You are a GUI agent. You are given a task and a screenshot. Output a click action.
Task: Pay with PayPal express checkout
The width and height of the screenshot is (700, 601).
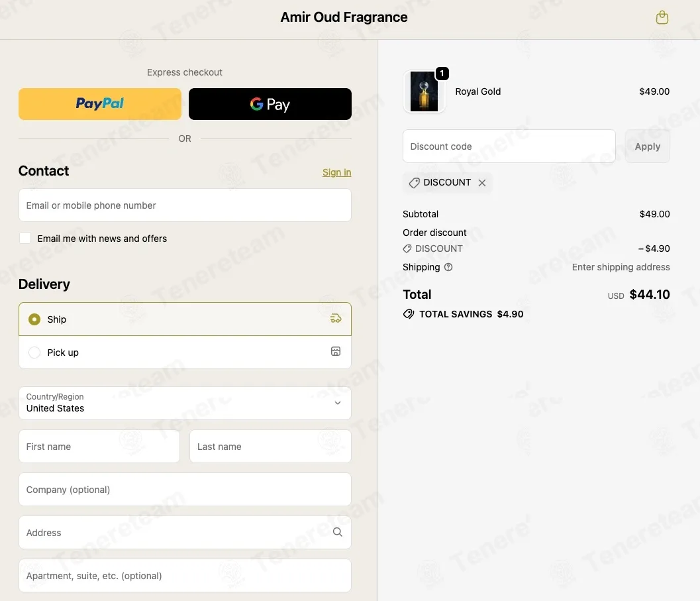(x=100, y=103)
